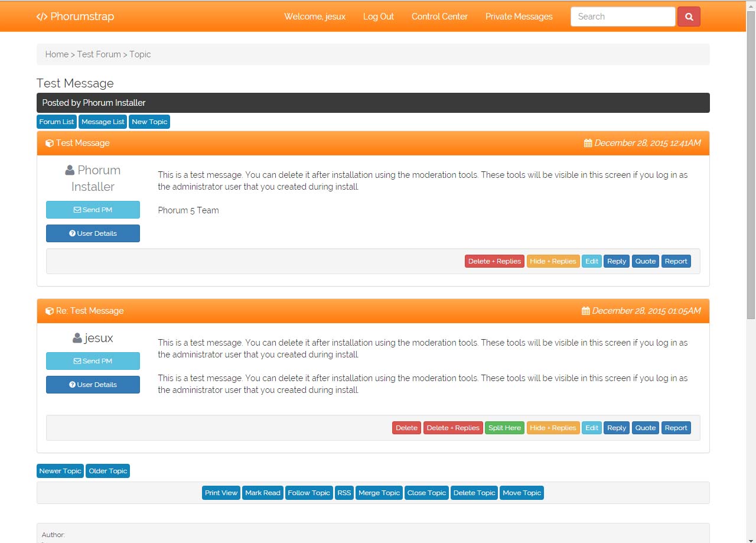756x543 pixels.
Task: Delete the jesux reply message
Action: tap(406, 428)
